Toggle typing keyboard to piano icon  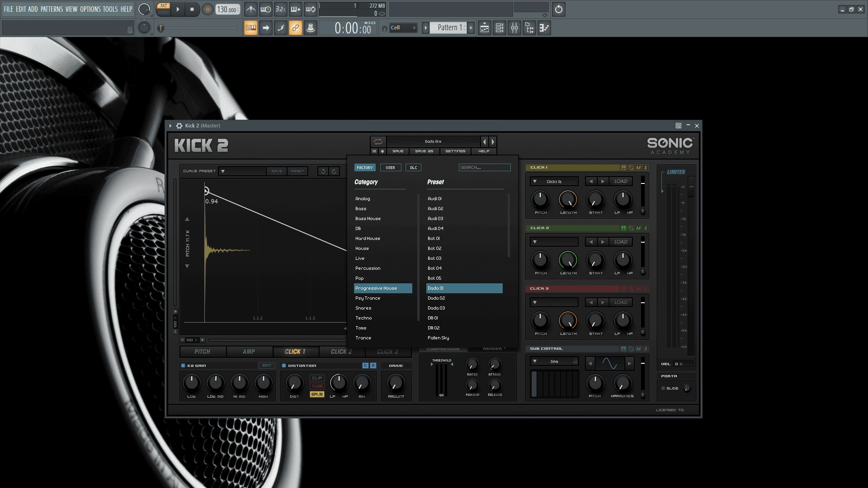251,28
